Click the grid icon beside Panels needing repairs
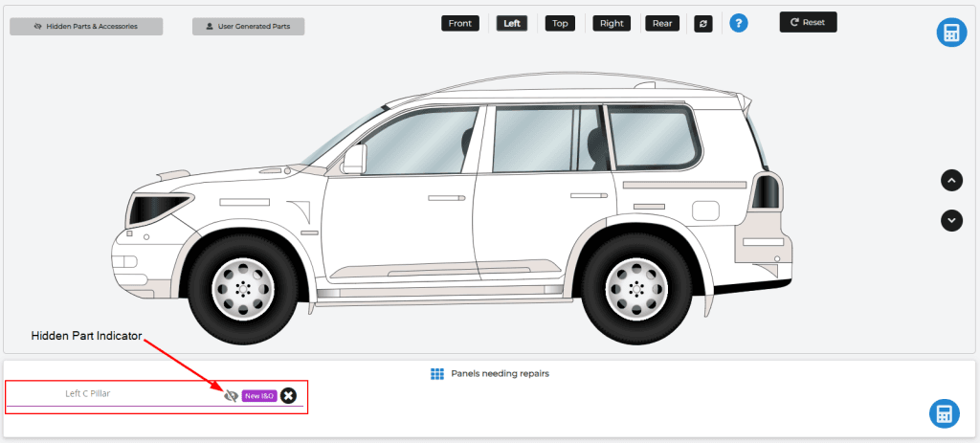Viewport: 980px width, 443px height. (x=437, y=373)
